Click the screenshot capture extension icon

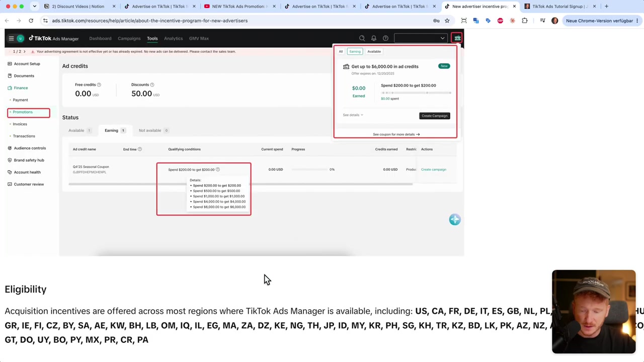coord(464,21)
